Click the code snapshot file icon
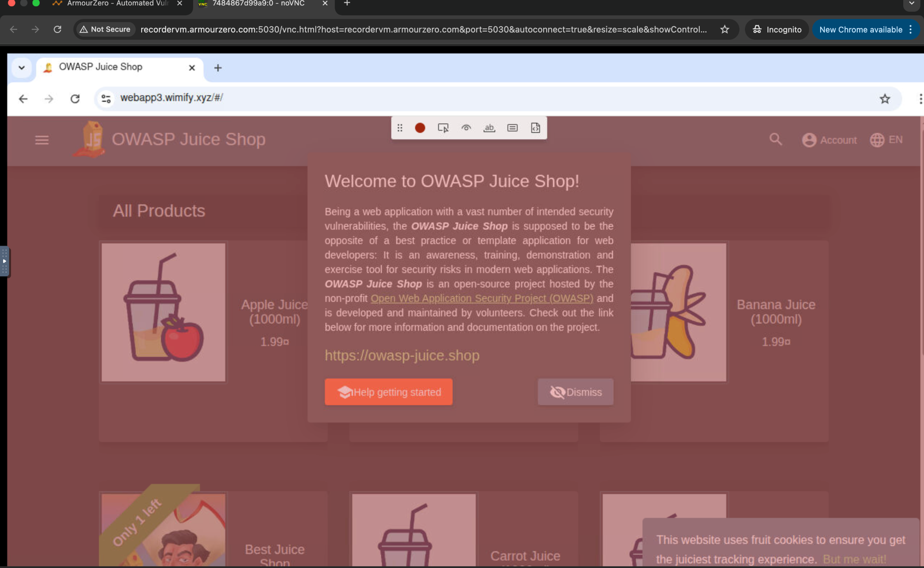 (535, 128)
